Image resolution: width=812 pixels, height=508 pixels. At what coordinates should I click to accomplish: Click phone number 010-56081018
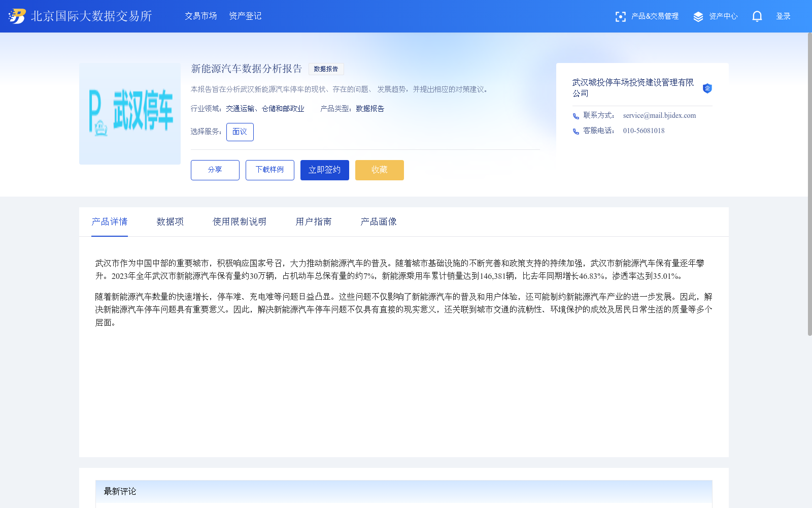click(644, 131)
